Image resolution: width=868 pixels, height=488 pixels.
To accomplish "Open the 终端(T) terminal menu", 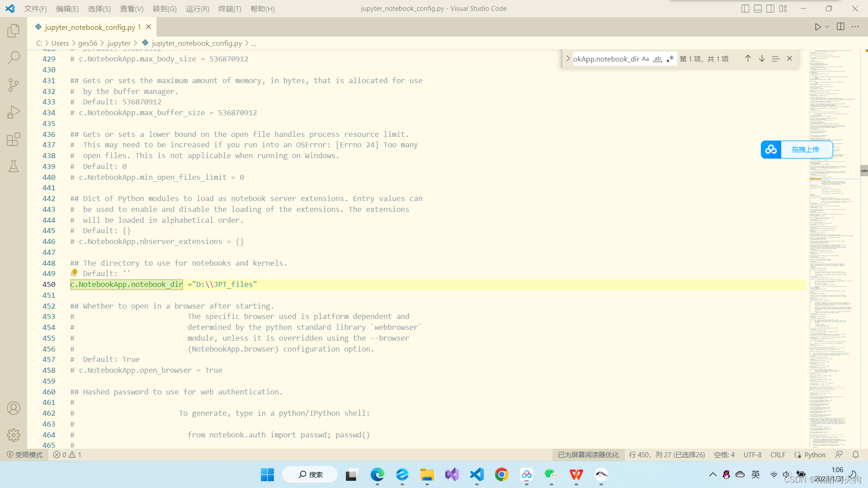I will (x=230, y=9).
